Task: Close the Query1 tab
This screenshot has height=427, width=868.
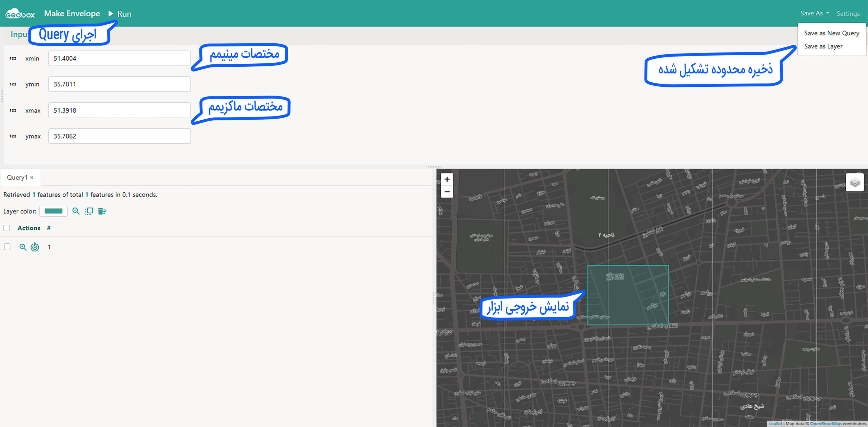Action: [32, 178]
